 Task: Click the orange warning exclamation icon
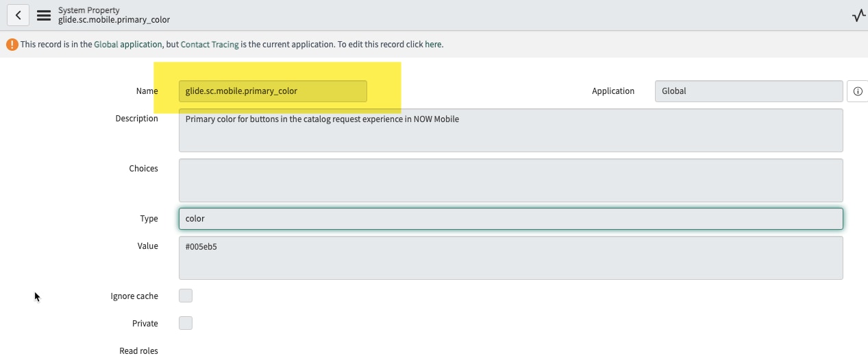(12, 45)
